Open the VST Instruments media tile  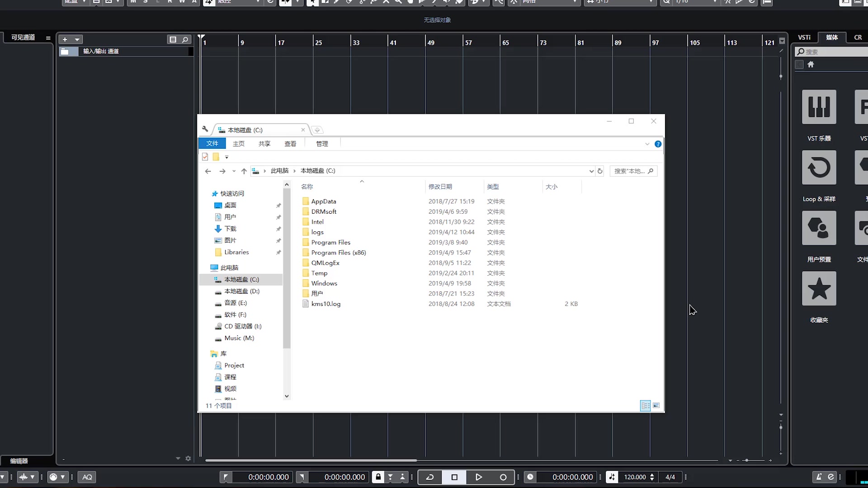(x=819, y=107)
